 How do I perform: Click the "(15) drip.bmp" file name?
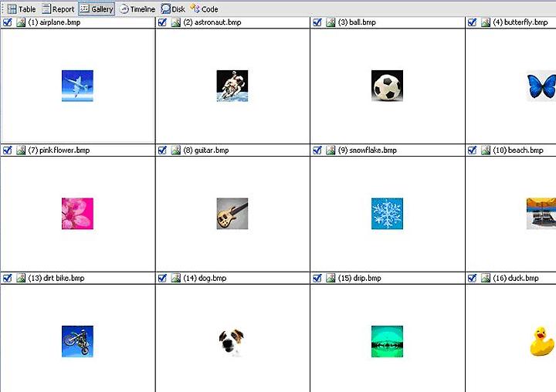[x=360, y=279]
